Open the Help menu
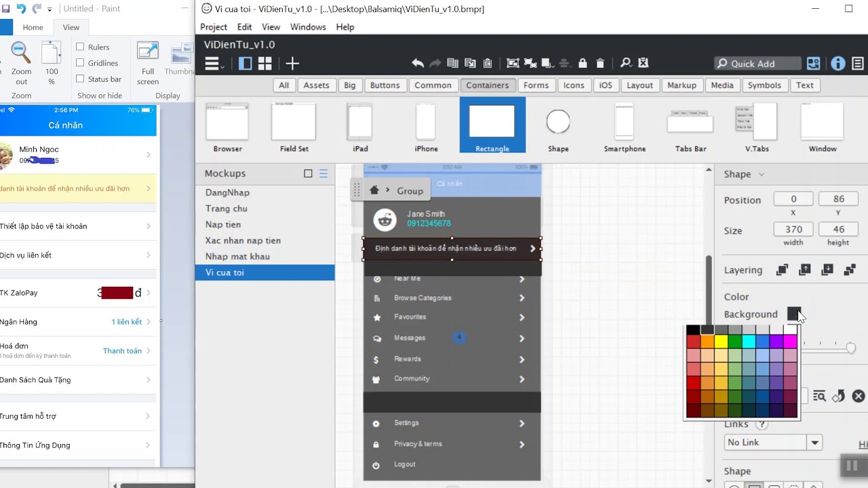 [345, 27]
